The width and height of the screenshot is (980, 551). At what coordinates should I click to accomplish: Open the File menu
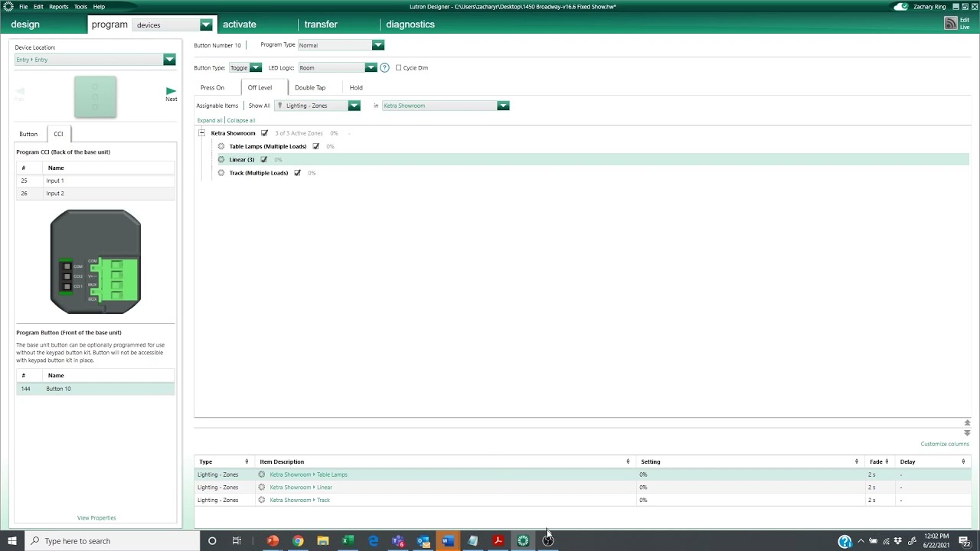click(23, 7)
